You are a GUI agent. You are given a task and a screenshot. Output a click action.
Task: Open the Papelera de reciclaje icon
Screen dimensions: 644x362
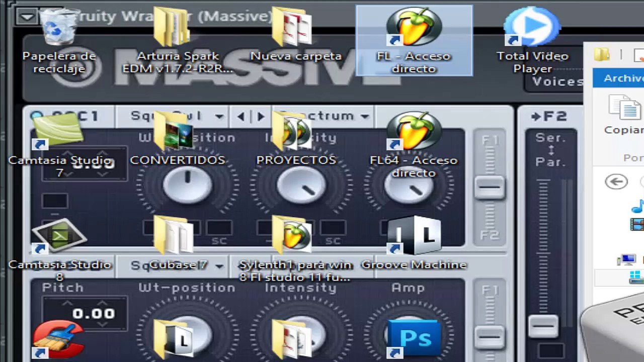[59, 41]
